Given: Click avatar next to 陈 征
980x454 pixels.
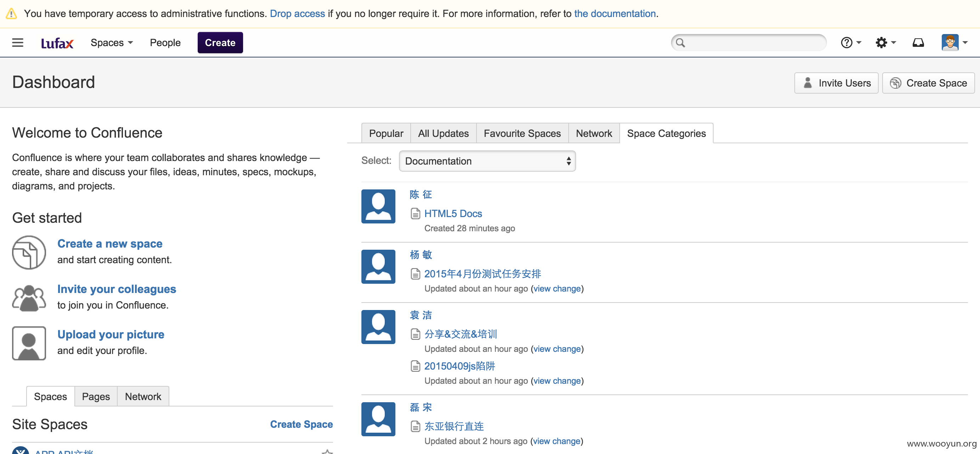Looking at the screenshot, I should pyautogui.click(x=378, y=206).
